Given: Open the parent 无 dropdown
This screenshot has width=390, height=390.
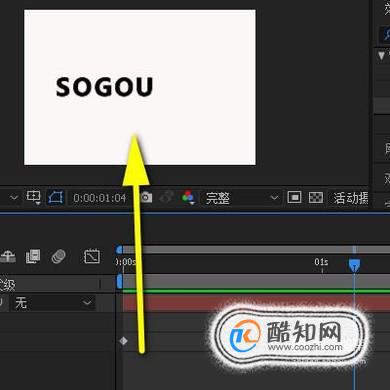Looking at the screenshot, I should [53, 303].
